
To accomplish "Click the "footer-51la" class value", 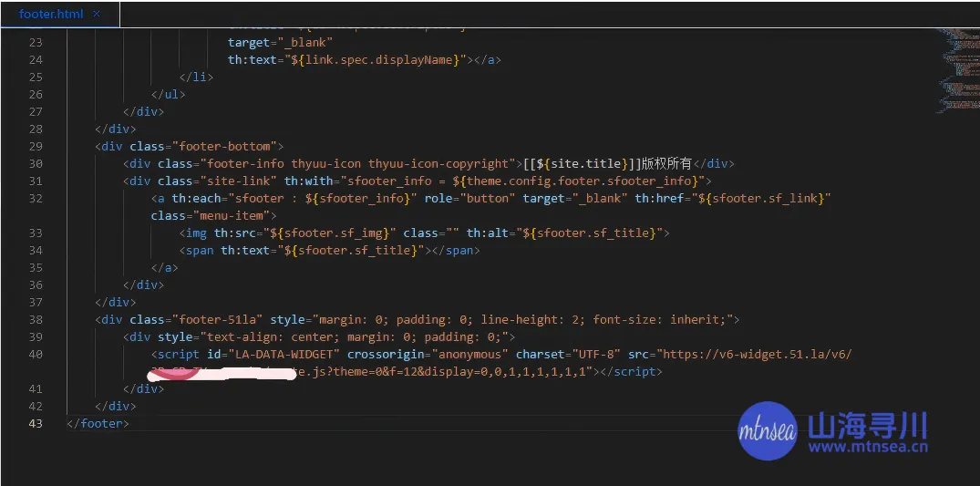I will click(x=218, y=320).
